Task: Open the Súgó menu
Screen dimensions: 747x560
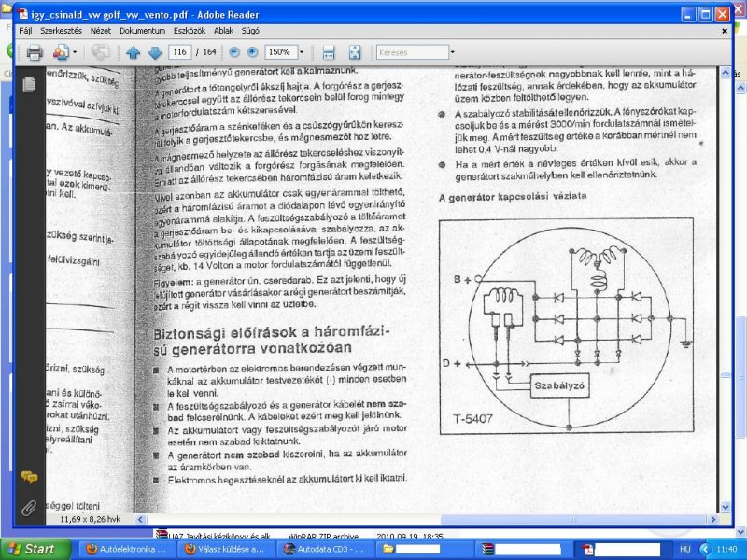Action: tap(250, 31)
